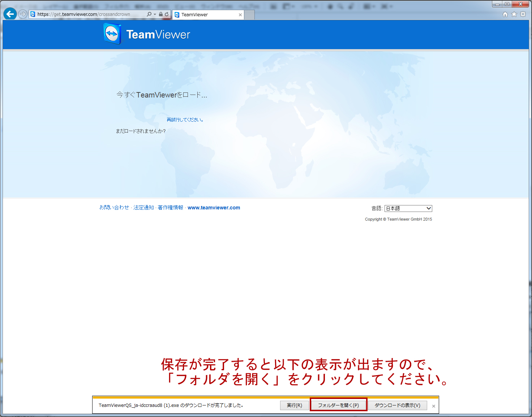The image size is (532, 417).
Task: Open a new blank tab
Action: (x=250, y=15)
